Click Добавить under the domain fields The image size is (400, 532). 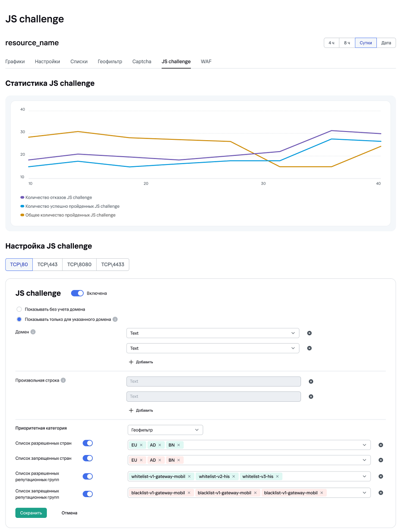click(x=141, y=362)
